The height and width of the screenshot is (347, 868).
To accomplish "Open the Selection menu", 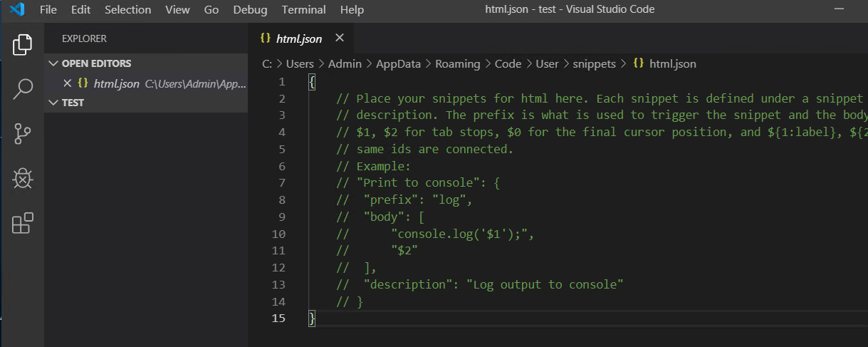I will click(127, 10).
